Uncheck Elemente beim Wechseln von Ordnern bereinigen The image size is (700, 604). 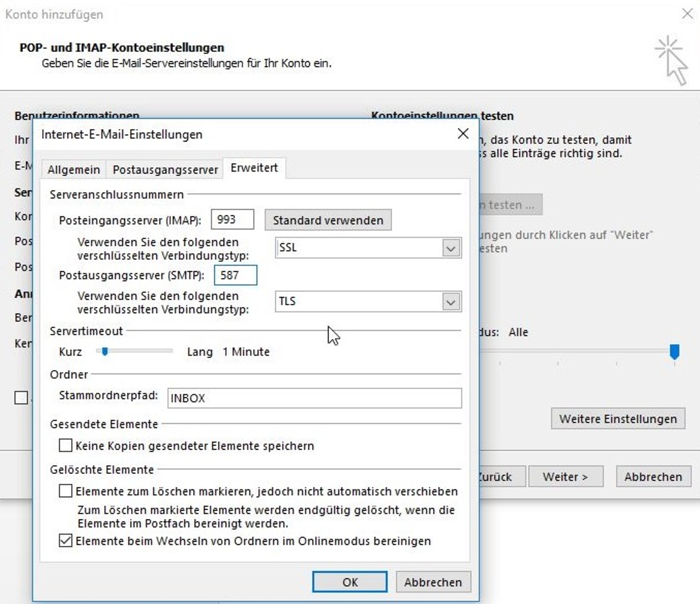(x=65, y=541)
